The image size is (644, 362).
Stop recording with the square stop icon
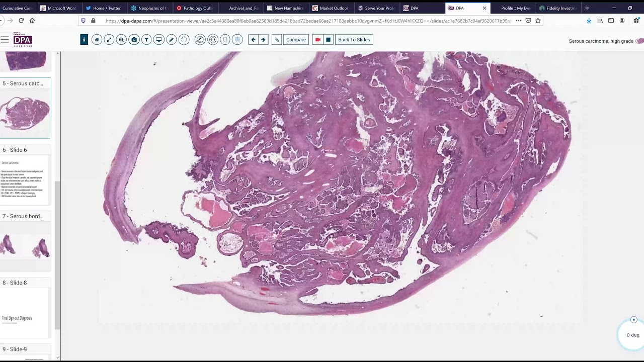328,40
